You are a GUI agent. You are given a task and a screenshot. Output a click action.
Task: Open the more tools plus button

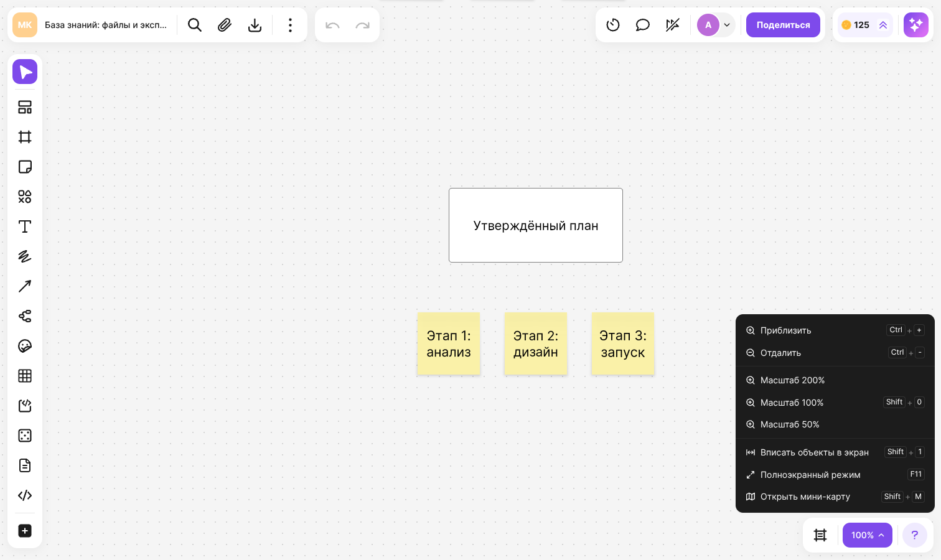pos(25,531)
